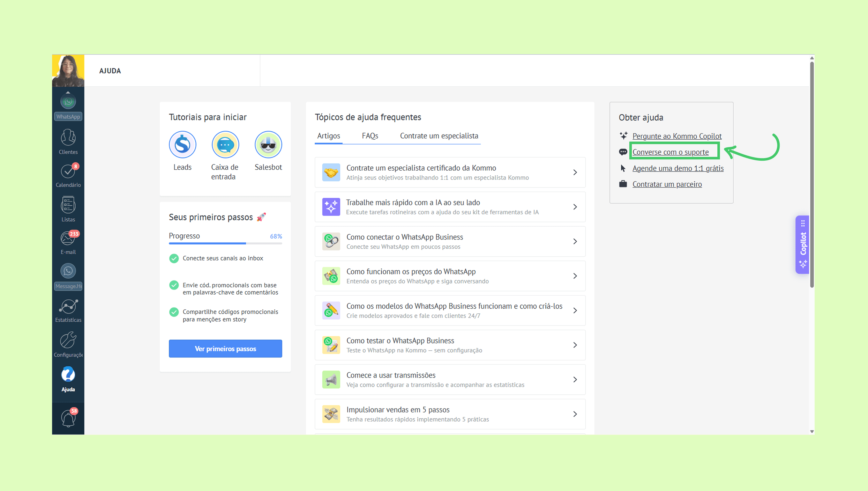Open Estatísticas in the sidebar

[x=68, y=306]
